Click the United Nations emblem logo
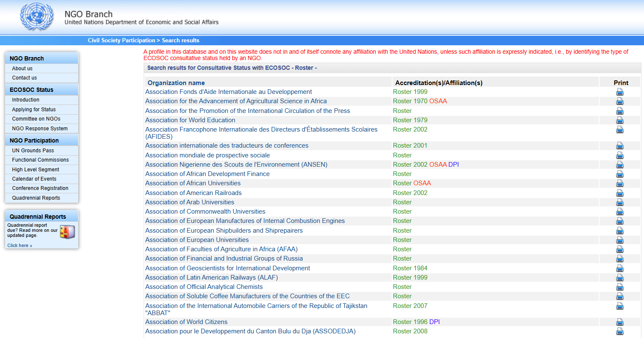The image size is (644, 338). point(37,16)
